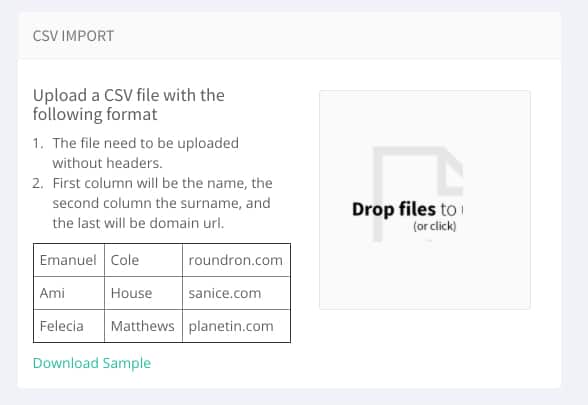Click the (or click) upload text
This screenshot has height=405, width=588.
point(435,226)
